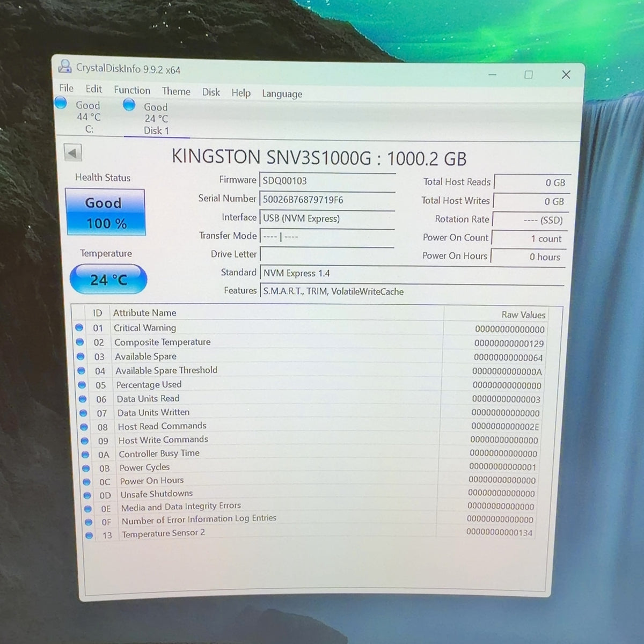The image size is (644, 644).
Task: Click status dot for Available Spare Threshold row
Action: (81, 370)
